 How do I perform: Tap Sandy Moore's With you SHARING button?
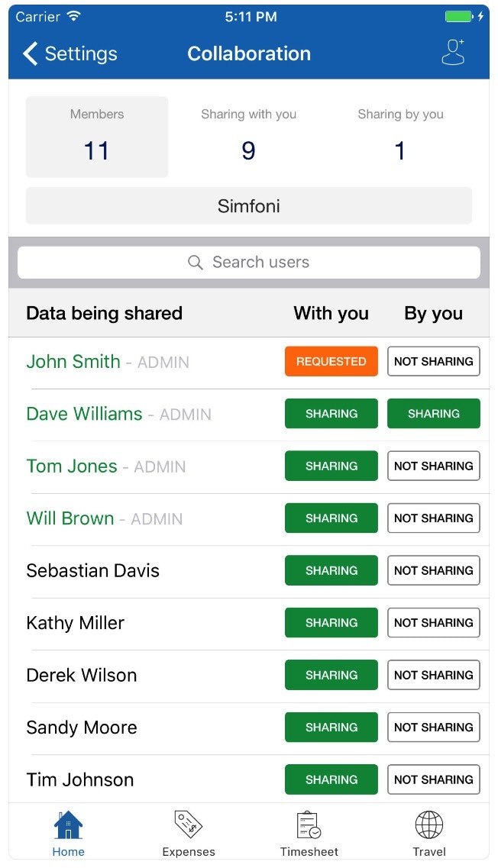coord(331,728)
